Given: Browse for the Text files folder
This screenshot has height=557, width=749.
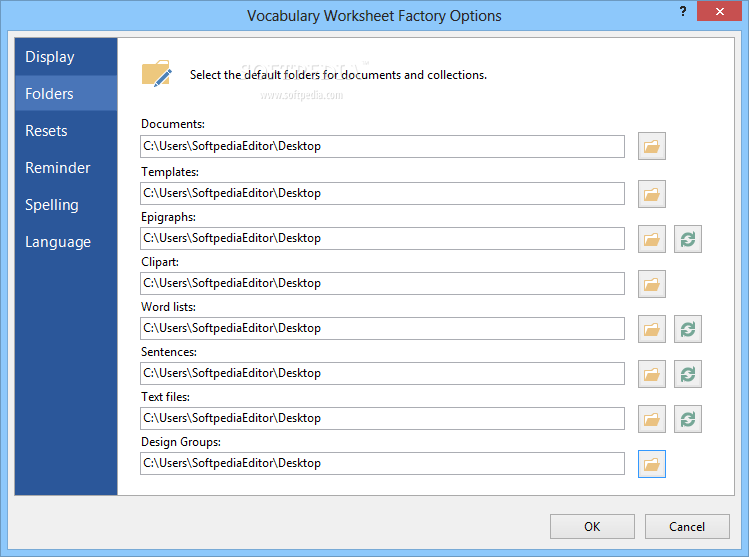Looking at the screenshot, I should pos(652,419).
